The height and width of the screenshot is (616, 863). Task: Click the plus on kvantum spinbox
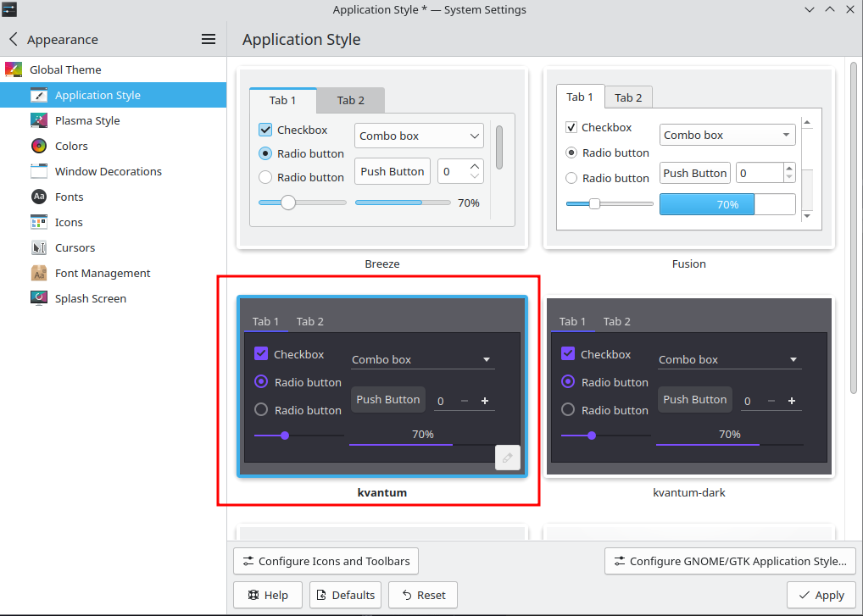click(x=485, y=401)
